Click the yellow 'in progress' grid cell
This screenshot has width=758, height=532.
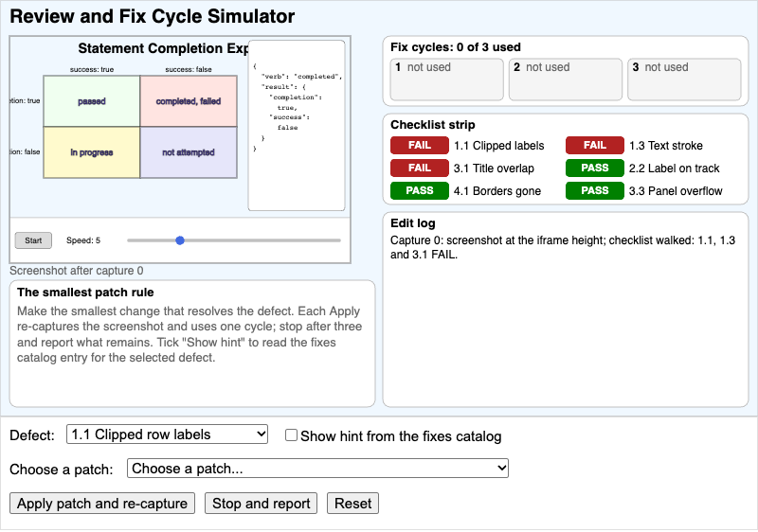92,152
